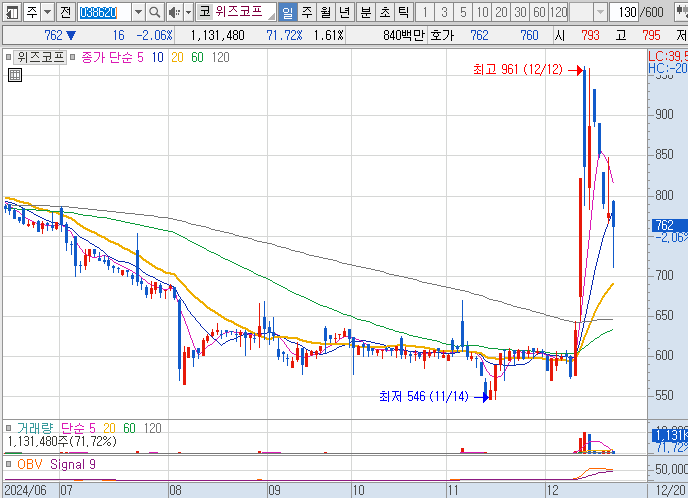Click the 120 interval button
Screen dimensions: 688x498
point(559,12)
